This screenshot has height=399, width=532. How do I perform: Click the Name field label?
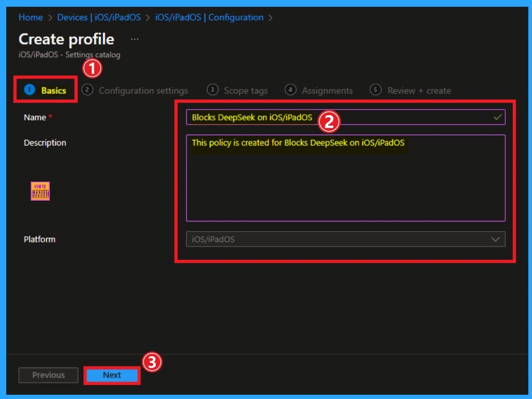pyautogui.click(x=35, y=117)
